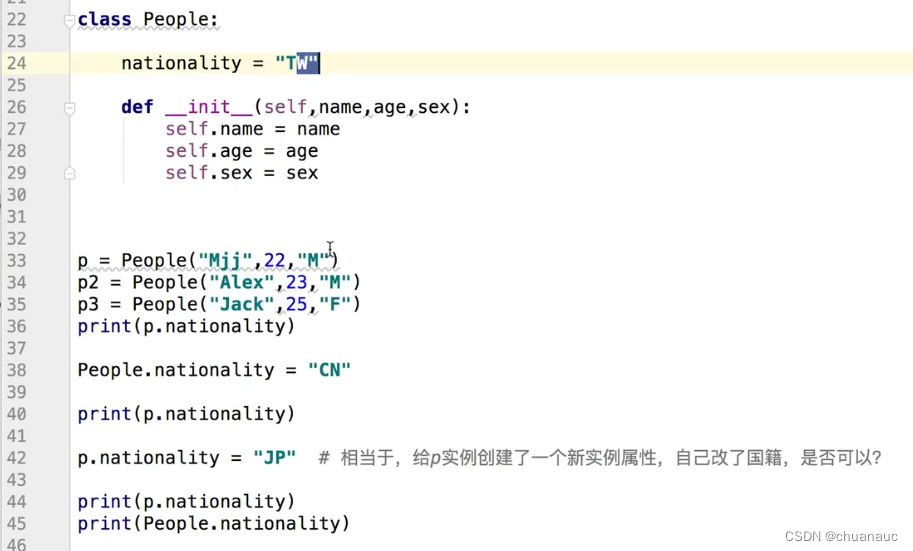The image size is (913, 551).
Task: Click the __init__ method name
Action: (x=209, y=107)
